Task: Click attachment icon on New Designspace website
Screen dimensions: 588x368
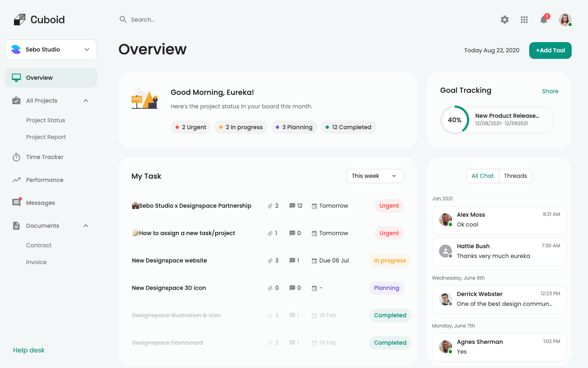Action: [x=270, y=261]
